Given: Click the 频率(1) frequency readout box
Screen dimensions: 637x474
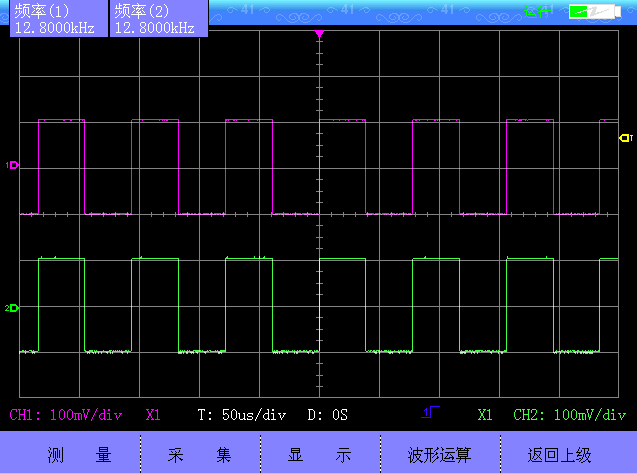Looking at the screenshot, I should point(54,19).
